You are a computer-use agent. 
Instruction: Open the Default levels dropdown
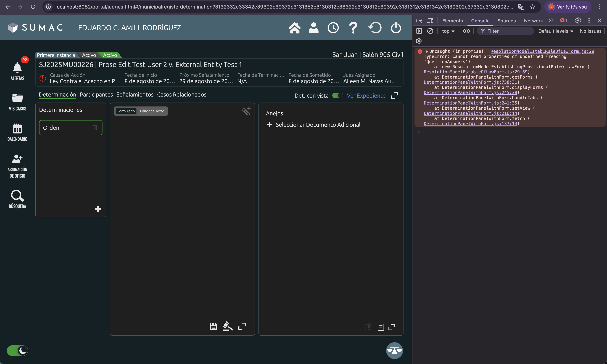coord(555,31)
